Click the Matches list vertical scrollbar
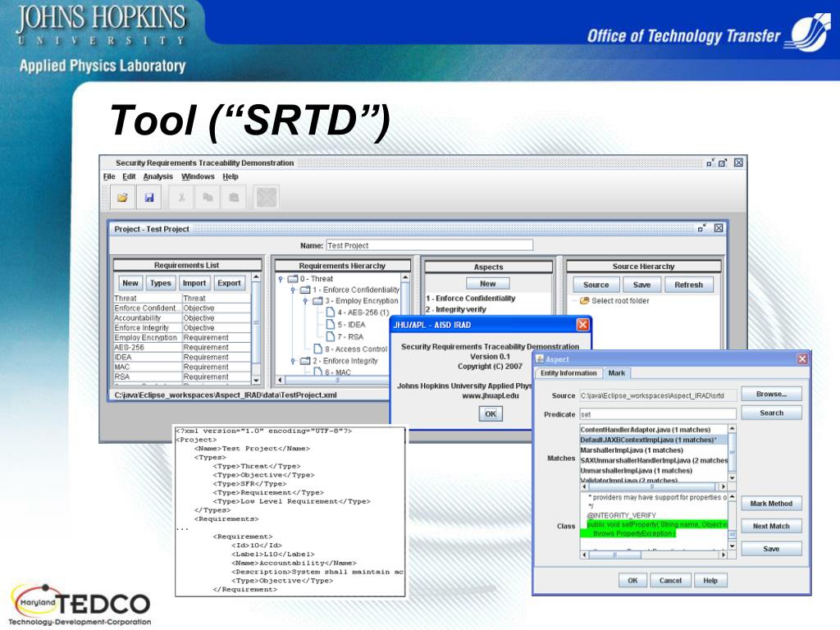The image size is (840, 630). click(x=732, y=453)
